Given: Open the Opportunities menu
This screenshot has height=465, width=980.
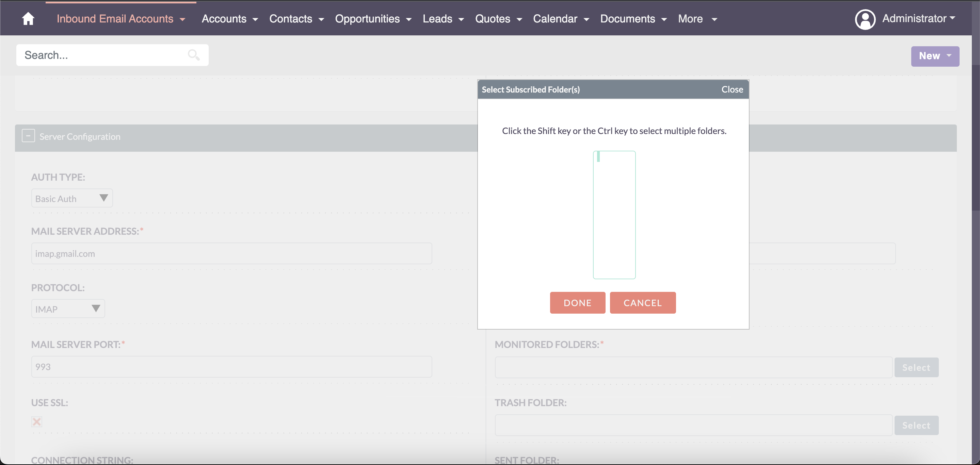Looking at the screenshot, I should pyautogui.click(x=373, y=19).
